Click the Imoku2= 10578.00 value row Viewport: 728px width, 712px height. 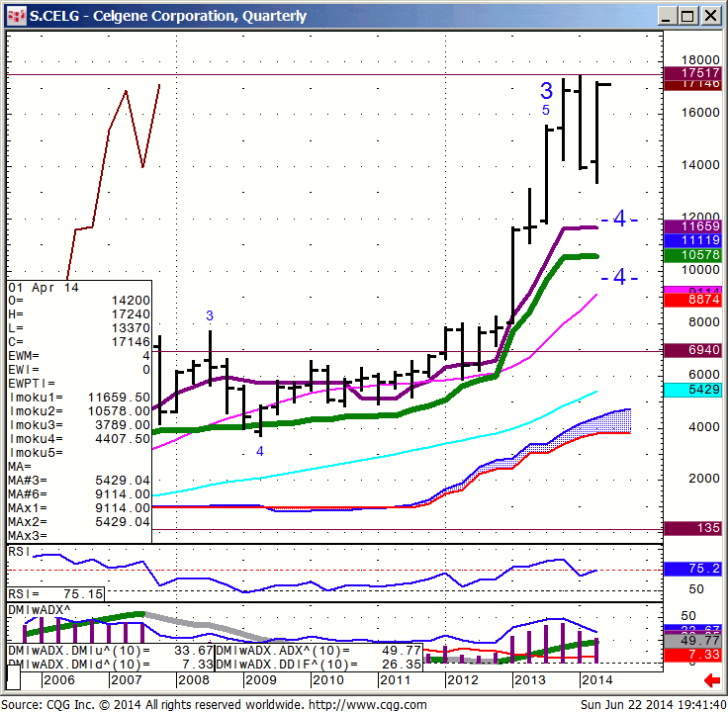click(x=79, y=411)
